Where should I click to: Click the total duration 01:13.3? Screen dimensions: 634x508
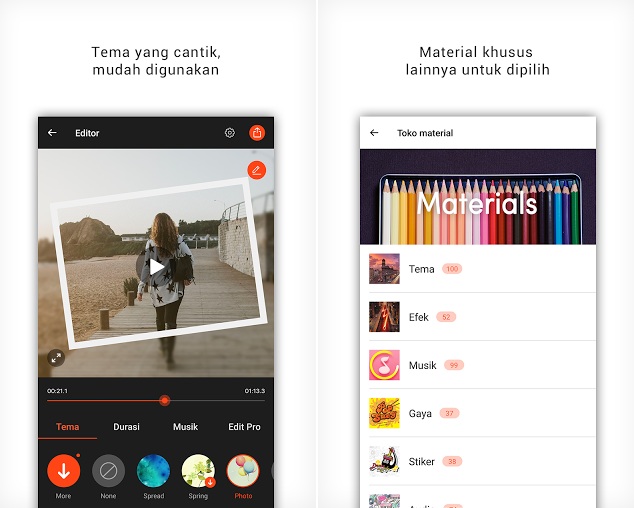tap(255, 391)
